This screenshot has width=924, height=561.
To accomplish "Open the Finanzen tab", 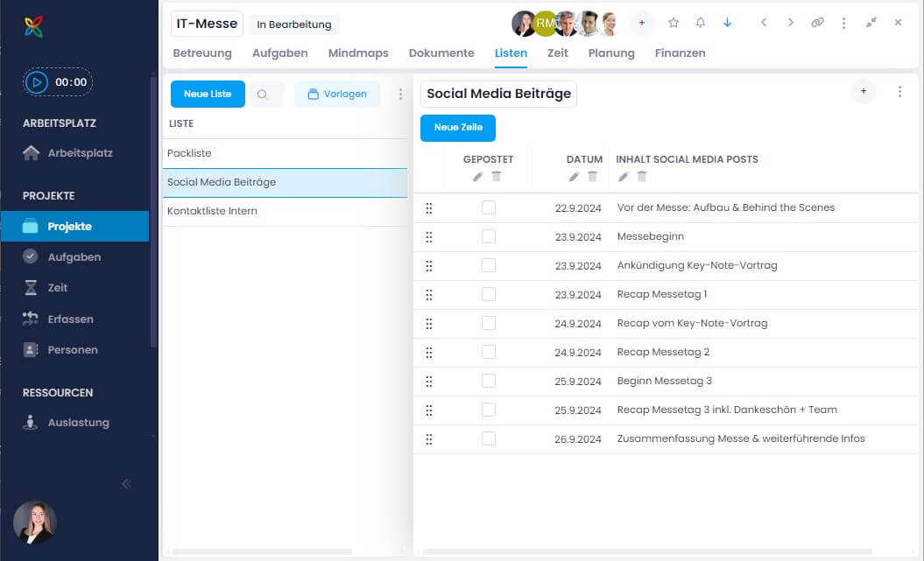I will (680, 53).
